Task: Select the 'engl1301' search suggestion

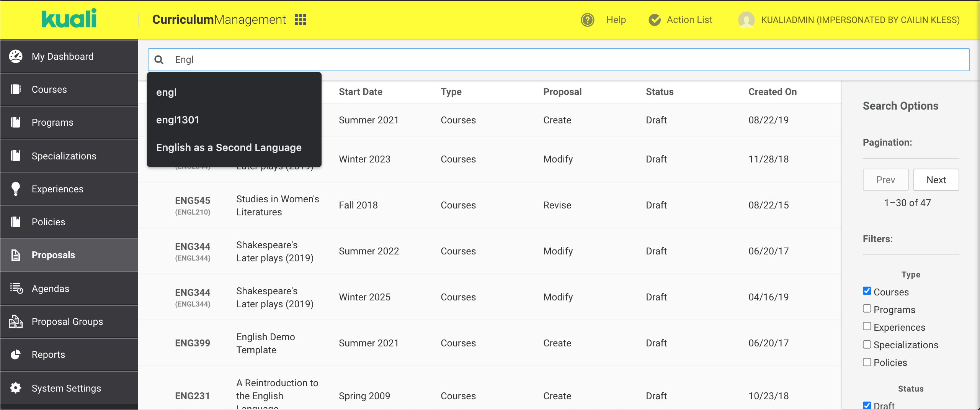Action: coord(178,120)
